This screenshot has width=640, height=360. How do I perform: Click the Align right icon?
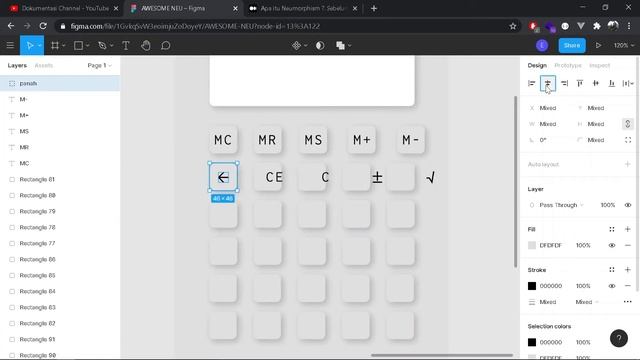point(564,83)
